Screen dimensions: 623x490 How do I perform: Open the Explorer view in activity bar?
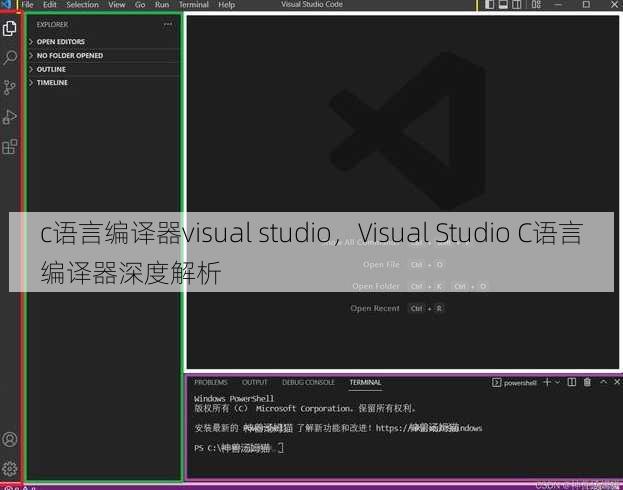10,29
